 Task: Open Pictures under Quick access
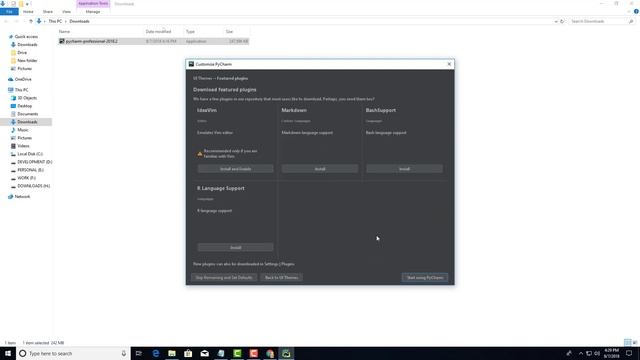pyautogui.click(x=24, y=69)
